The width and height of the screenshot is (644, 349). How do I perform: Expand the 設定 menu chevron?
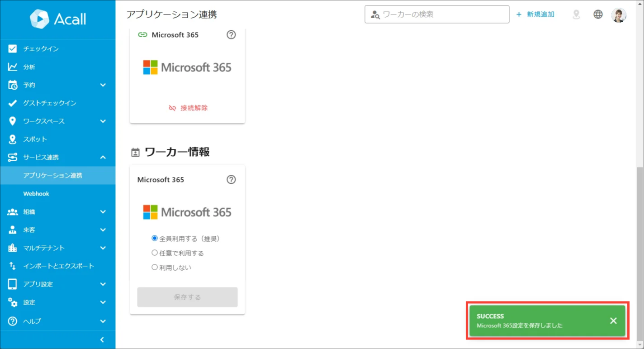tap(103, 302)
